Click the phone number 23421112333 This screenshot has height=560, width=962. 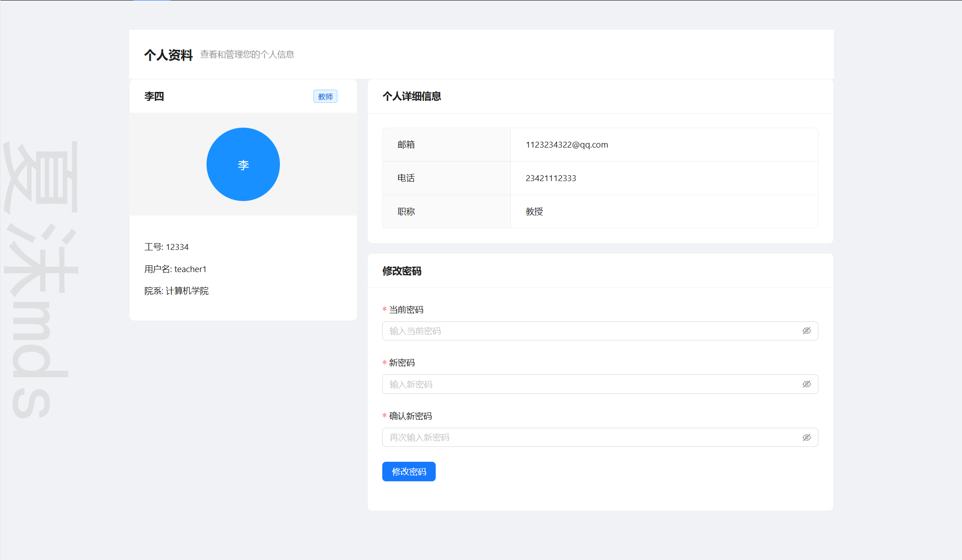[551, 178]
